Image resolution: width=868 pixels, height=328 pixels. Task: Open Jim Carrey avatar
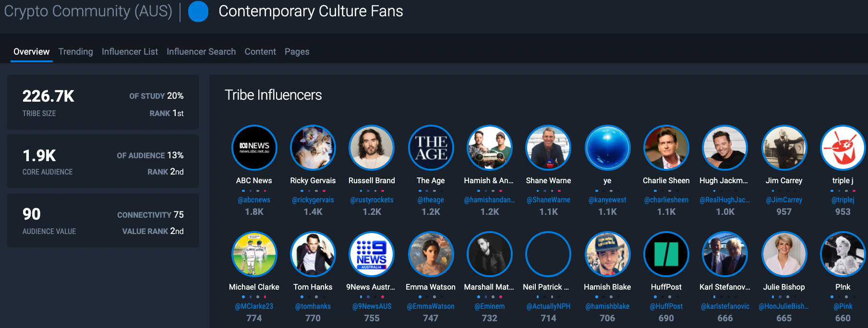click(x=784, y=148)
